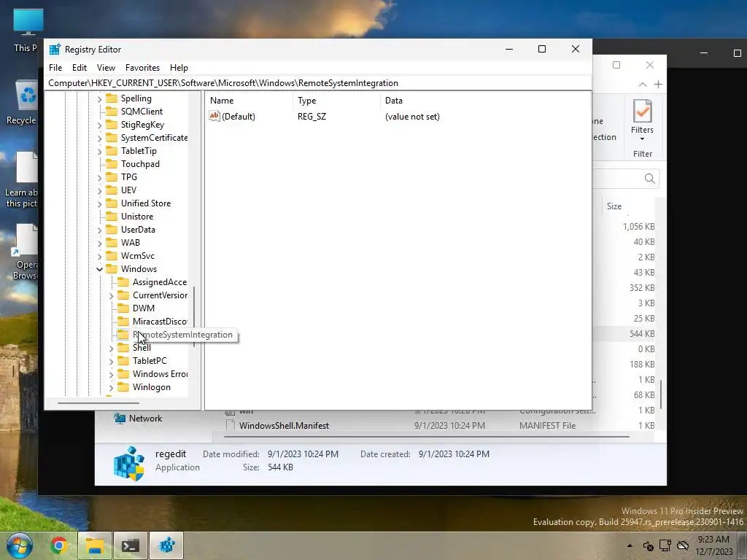Select the Windows Error Reporting key
The width and height of the screenshot is (747, 560).
tap(160, 374)
